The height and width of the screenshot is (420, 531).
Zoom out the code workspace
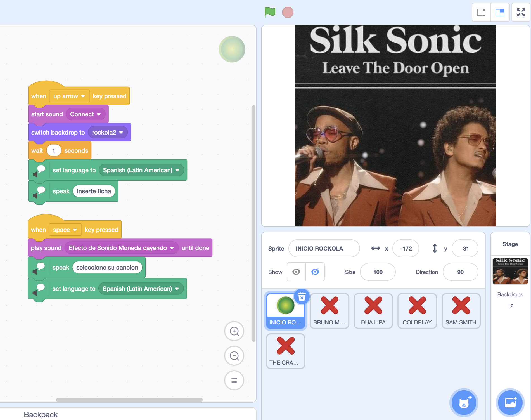pos(234,356)
